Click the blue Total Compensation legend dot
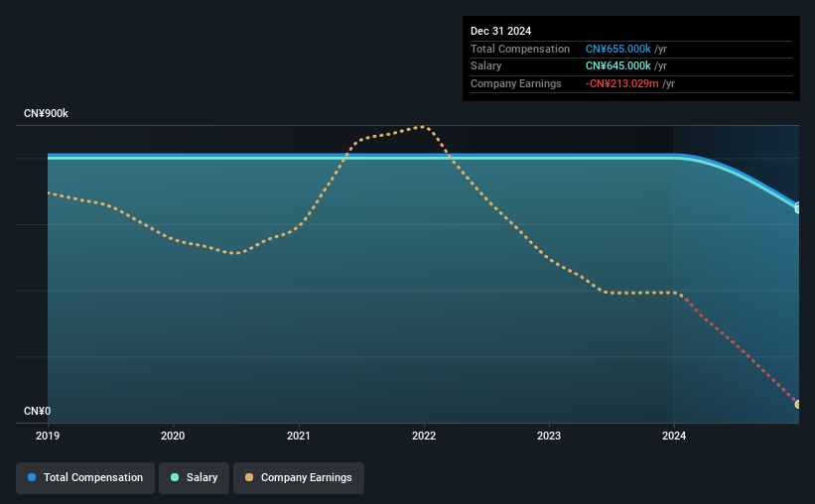Viewport: 815px width, 504px height. pyautogui.click(x=32, y=477)
